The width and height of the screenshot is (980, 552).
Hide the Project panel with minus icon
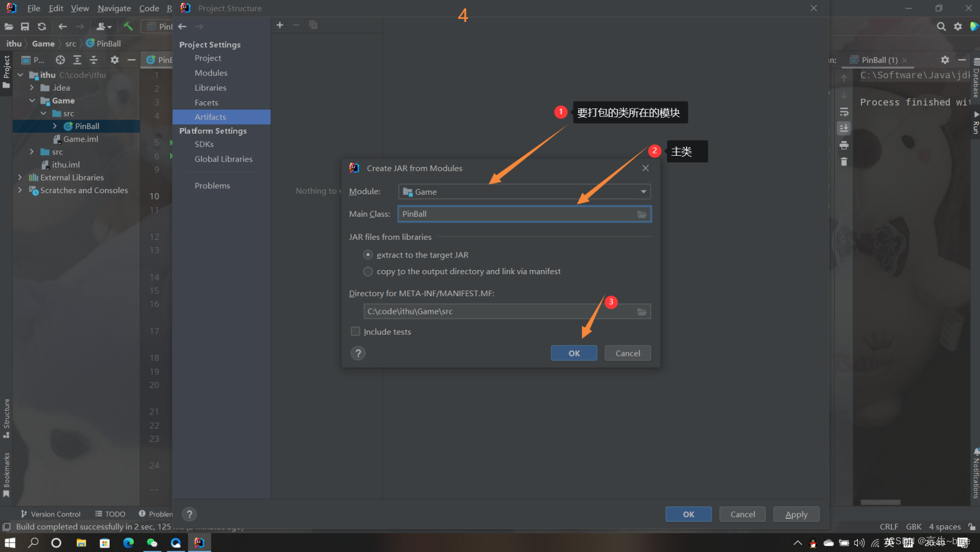tap(132, 60)
